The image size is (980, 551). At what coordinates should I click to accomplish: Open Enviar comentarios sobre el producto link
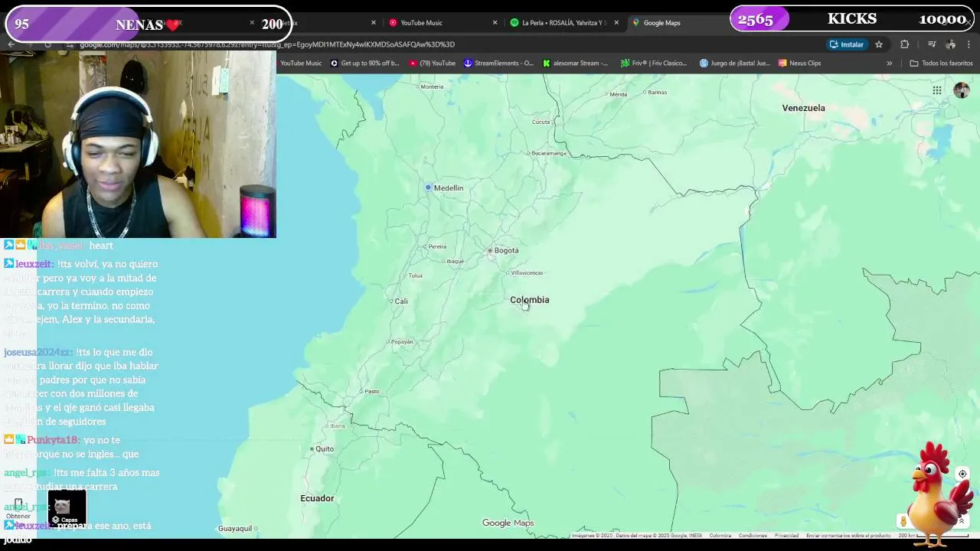tap(848, 536)
